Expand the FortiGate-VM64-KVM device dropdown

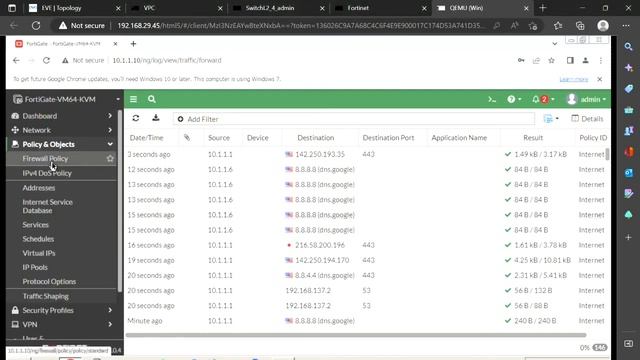coord(118,99)
